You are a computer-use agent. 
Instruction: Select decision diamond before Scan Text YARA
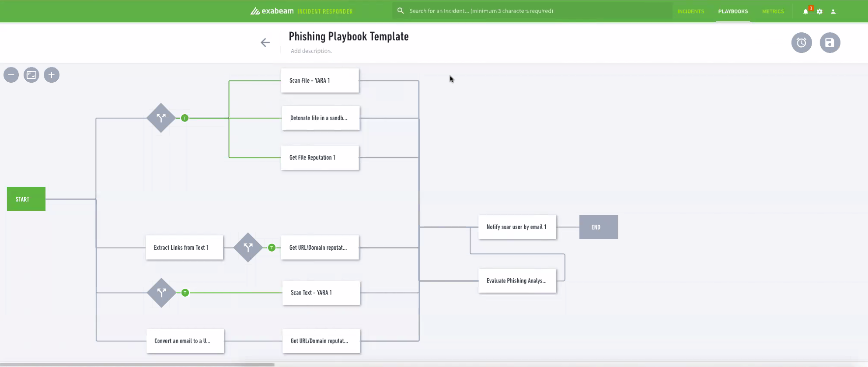click(161, 293)
